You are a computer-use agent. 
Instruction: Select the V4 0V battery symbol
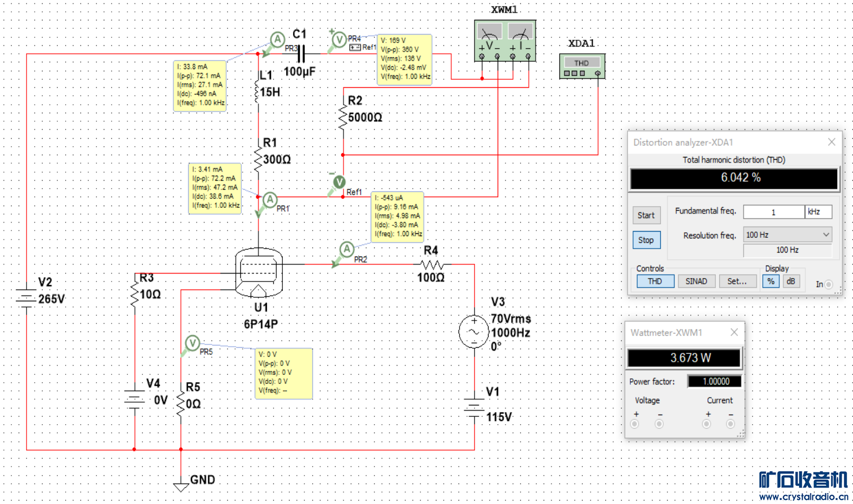[134, 399]
